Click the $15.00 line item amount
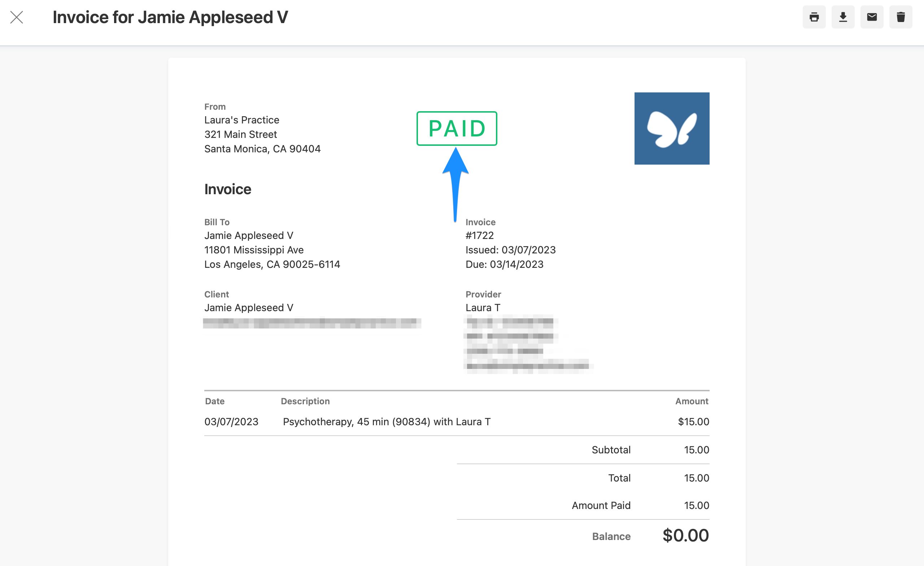Image resolution: width=924 pixels, height=566 pixels. [693, 422]
